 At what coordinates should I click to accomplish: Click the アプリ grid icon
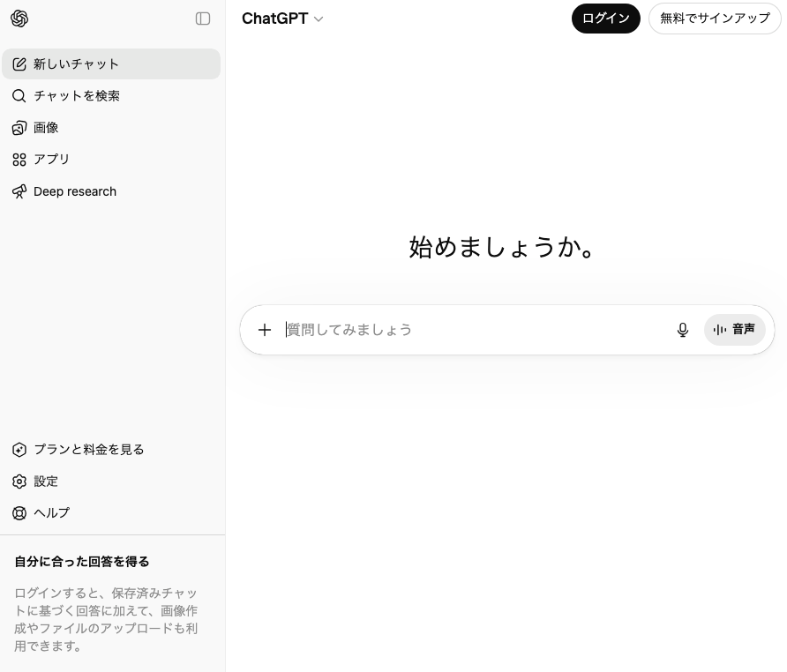pyautogui.click(x=19, y=160)
